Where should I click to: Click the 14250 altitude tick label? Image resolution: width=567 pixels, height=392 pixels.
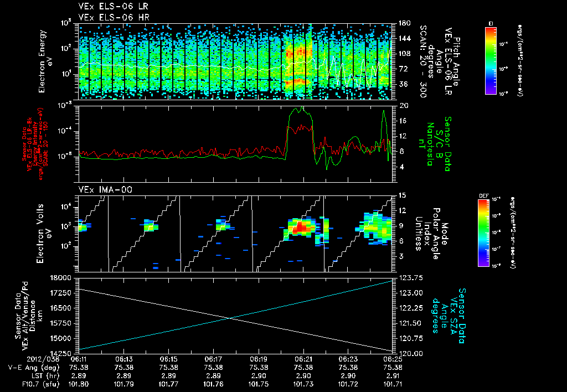[x=61, y=354]
